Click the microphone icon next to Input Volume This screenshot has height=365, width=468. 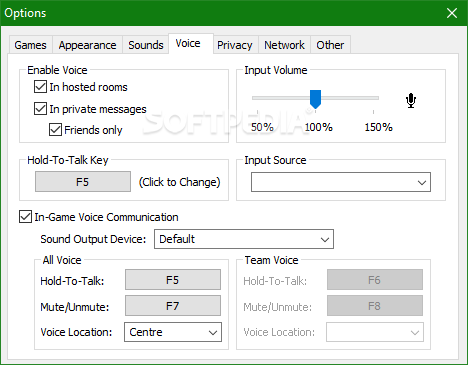click(411, 101)
